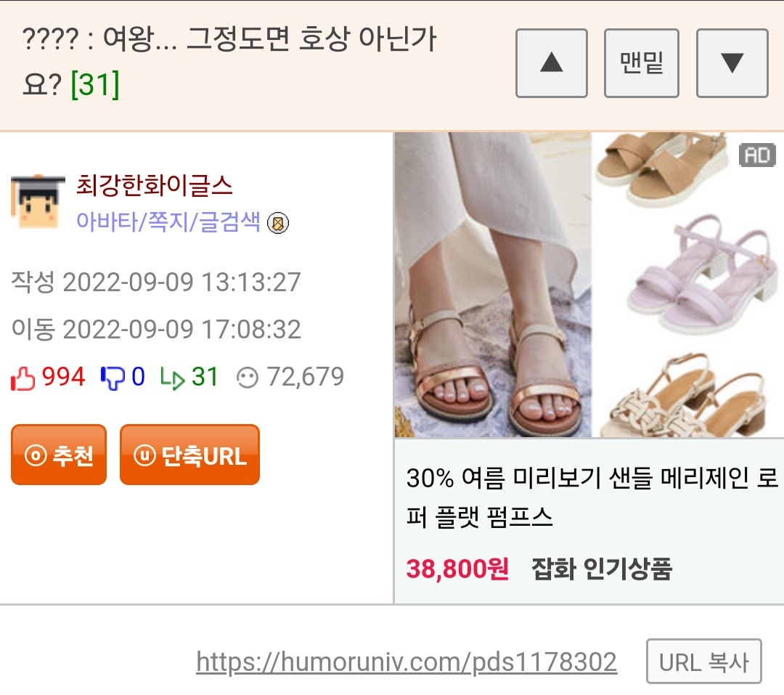
Task: Click the up arrow navigation button
Action: tap(551, 63)
